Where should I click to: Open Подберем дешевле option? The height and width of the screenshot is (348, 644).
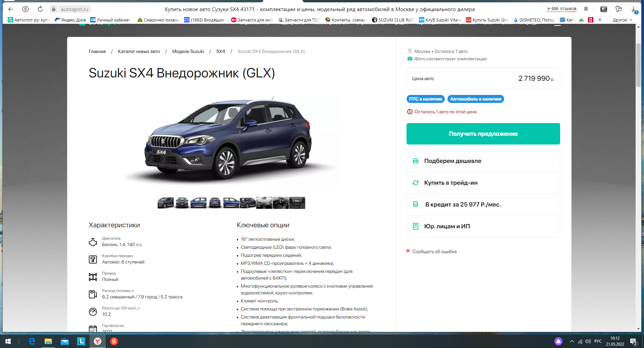pos(483,161)
